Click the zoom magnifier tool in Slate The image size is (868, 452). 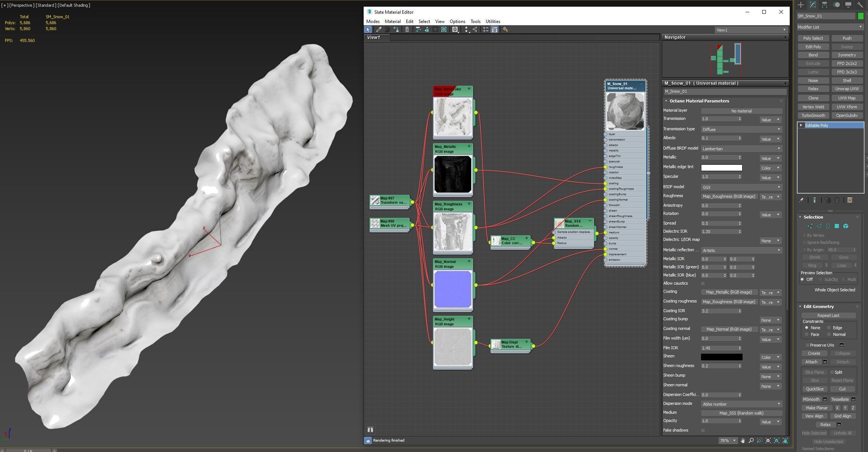tap(751, 440)
